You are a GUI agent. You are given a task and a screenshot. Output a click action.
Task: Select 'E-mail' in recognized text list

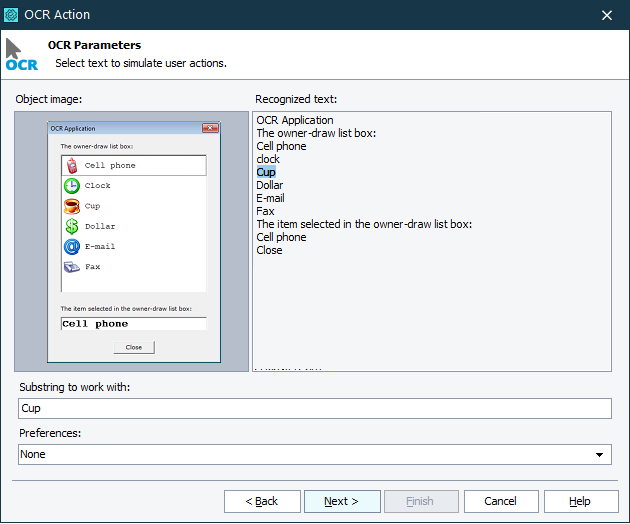[271, 198]
